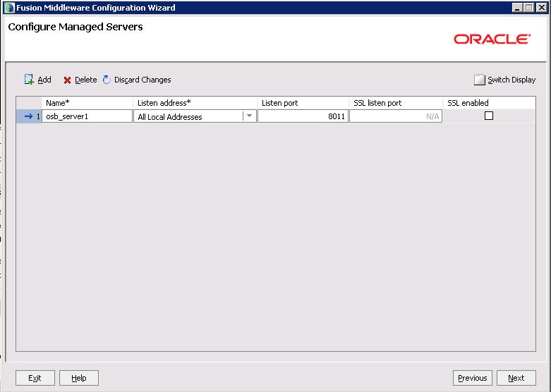Click the SSL enabled column header
Image resolution: width=551 pixels, height=392 pixels.
pyautogui.click(x=489, y=103)
